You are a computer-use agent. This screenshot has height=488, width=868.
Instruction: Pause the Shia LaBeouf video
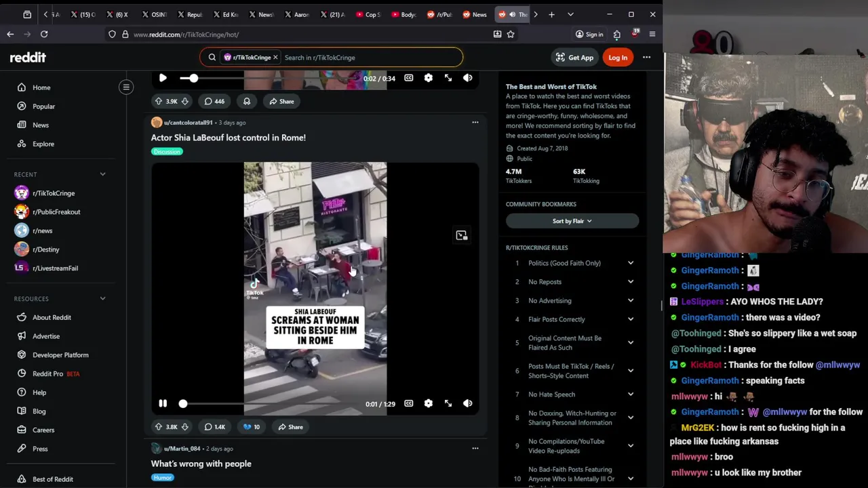point(163,403)
